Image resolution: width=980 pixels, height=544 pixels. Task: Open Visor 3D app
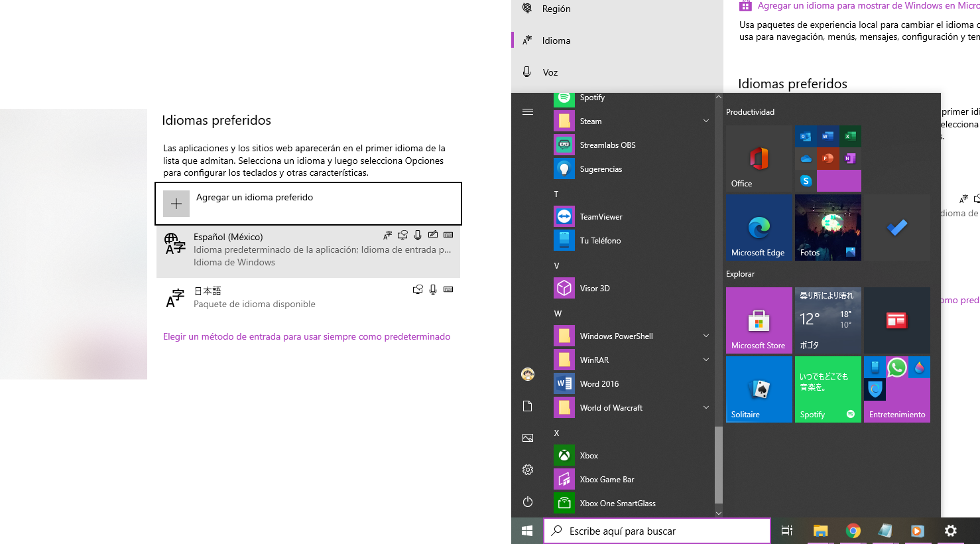click(x=633, y=289)
